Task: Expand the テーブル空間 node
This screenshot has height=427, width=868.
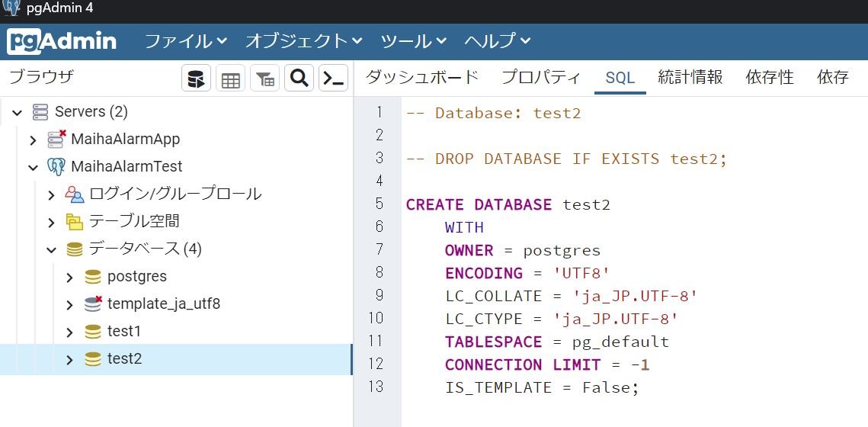Action: click(x=52, y=222)
